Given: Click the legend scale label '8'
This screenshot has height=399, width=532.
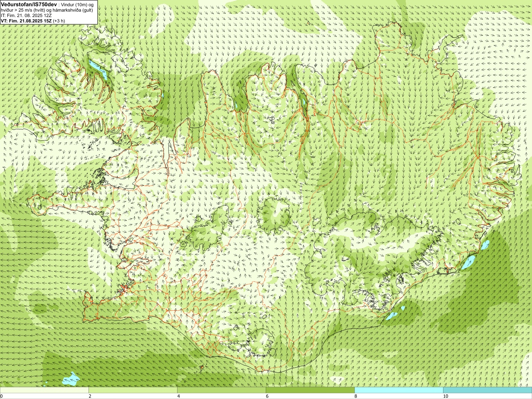Looking at the screenshot, I should (x=356, y=396).
